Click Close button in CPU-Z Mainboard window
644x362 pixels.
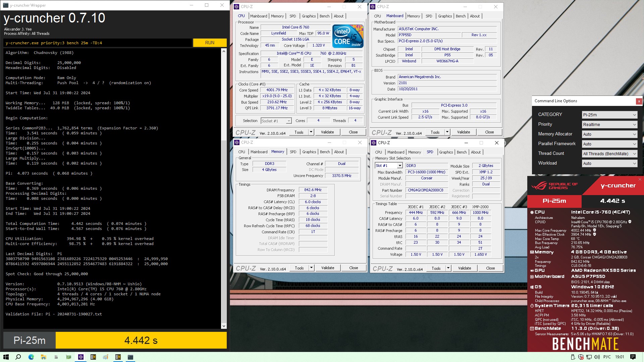(489, 132)
